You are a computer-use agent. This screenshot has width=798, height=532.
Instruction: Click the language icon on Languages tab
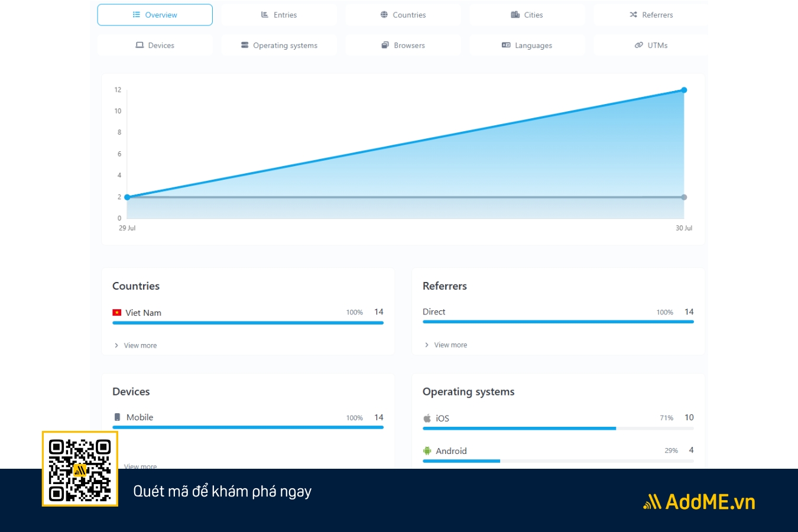506,45
